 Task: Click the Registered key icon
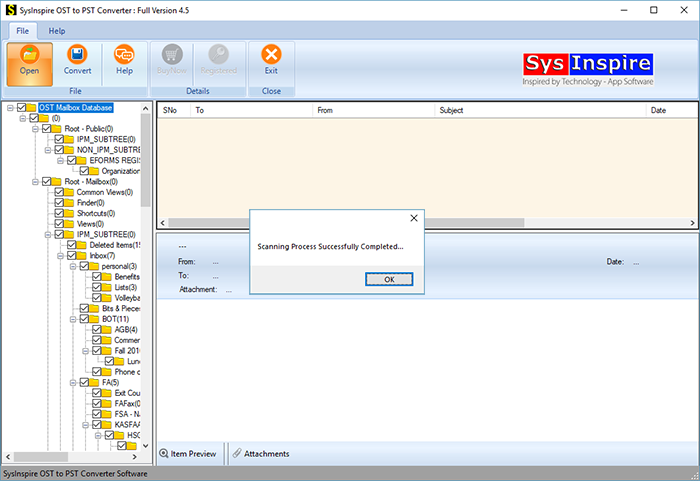[219, 54]
